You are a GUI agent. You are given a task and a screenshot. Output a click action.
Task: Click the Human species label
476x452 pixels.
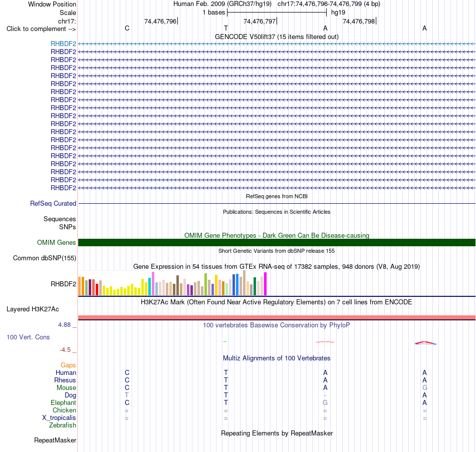[x=66, y=373]
